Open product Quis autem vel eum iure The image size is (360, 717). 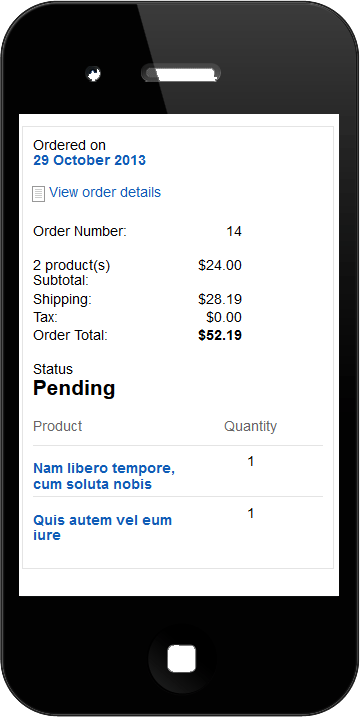coord(102,527)
